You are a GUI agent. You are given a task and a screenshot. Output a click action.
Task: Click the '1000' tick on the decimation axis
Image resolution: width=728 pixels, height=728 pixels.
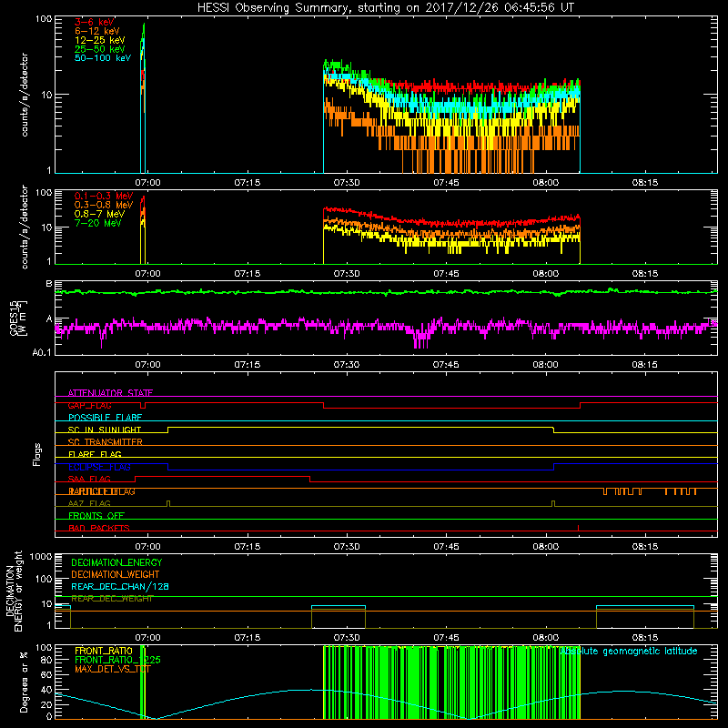pos(41,557)
